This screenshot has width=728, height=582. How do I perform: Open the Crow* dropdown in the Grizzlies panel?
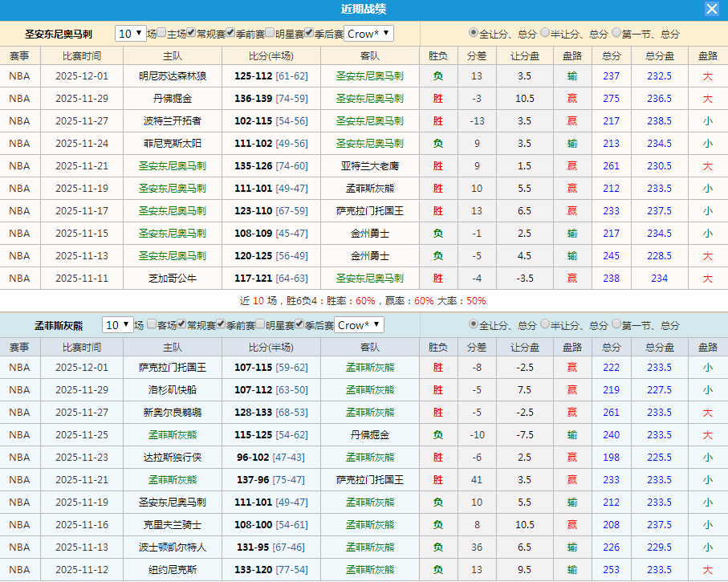tap(359, 325)
